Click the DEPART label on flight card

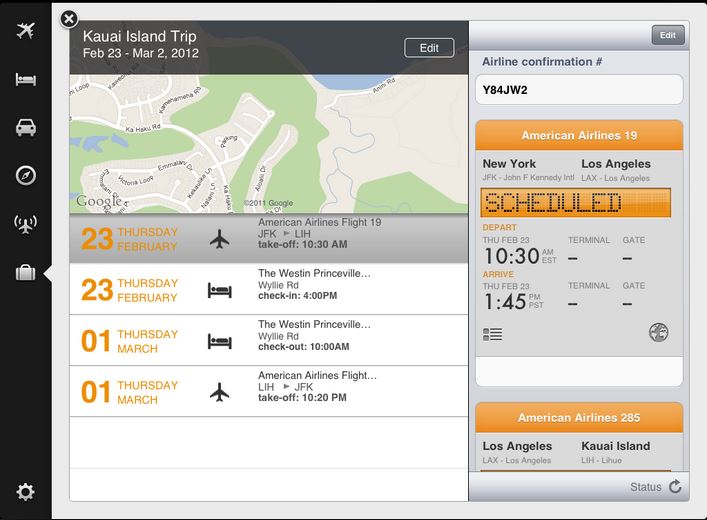pos(500,227)
